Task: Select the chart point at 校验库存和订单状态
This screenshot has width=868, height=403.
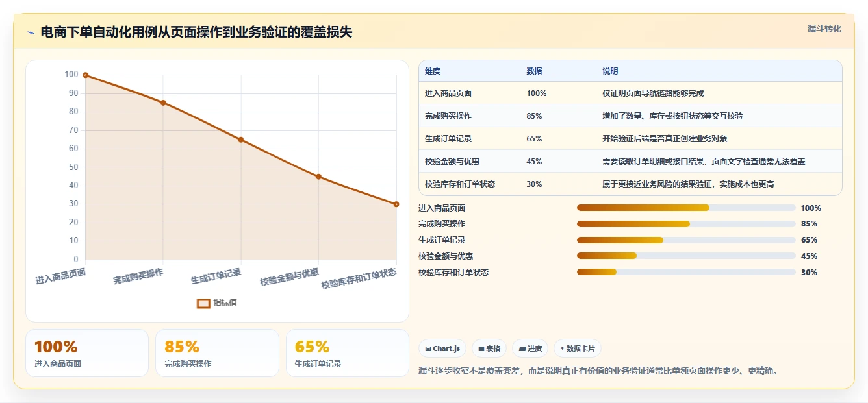Action: coord(396,204)
